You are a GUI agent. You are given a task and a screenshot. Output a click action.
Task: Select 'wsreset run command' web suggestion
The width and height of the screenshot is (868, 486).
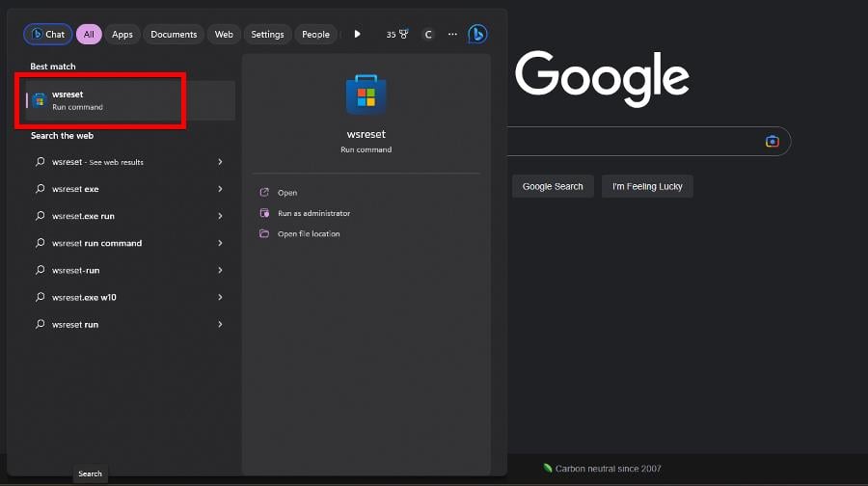pos(130,243)
